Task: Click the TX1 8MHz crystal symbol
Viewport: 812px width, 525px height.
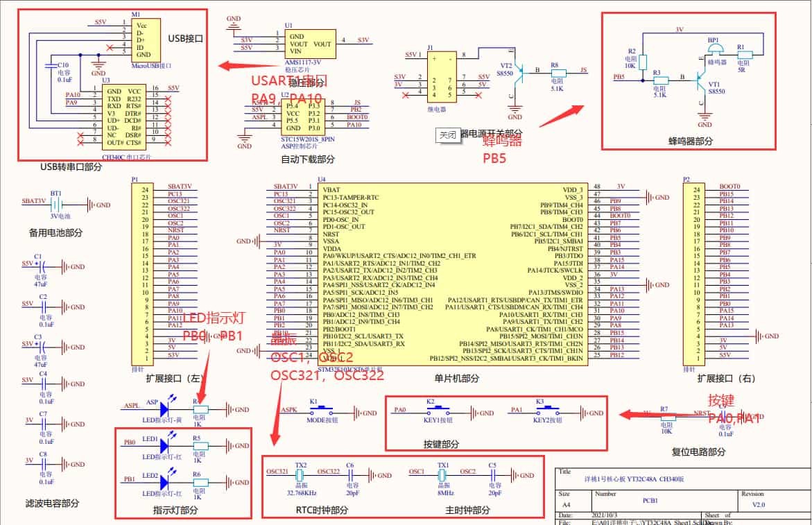Action: coord(442,476)
